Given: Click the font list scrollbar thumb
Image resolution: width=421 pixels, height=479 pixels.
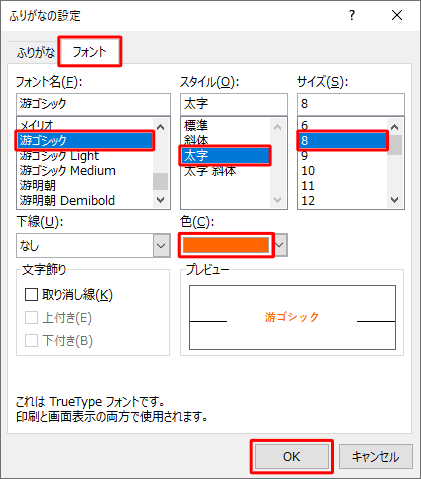Looking at the screenshot, I should pyautogui.click(x=161, y=181).
